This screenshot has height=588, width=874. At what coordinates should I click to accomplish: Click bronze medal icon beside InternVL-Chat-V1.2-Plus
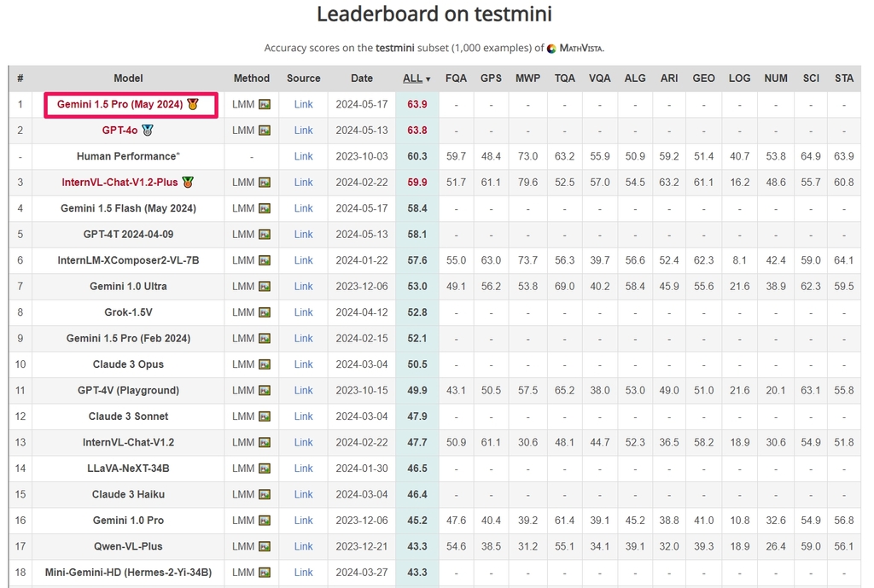point(188,183)
